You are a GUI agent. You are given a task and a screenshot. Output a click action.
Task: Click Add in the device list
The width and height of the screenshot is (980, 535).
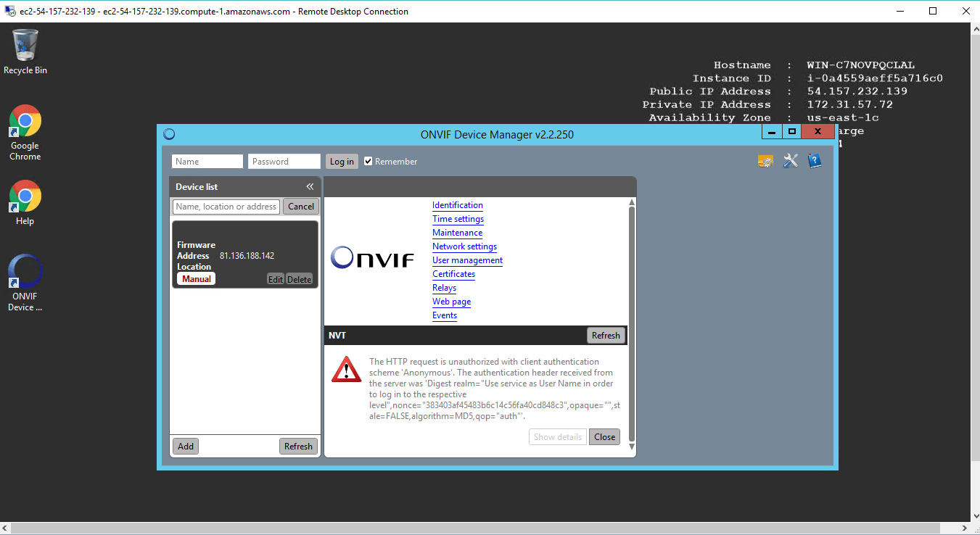coord(186,446)
